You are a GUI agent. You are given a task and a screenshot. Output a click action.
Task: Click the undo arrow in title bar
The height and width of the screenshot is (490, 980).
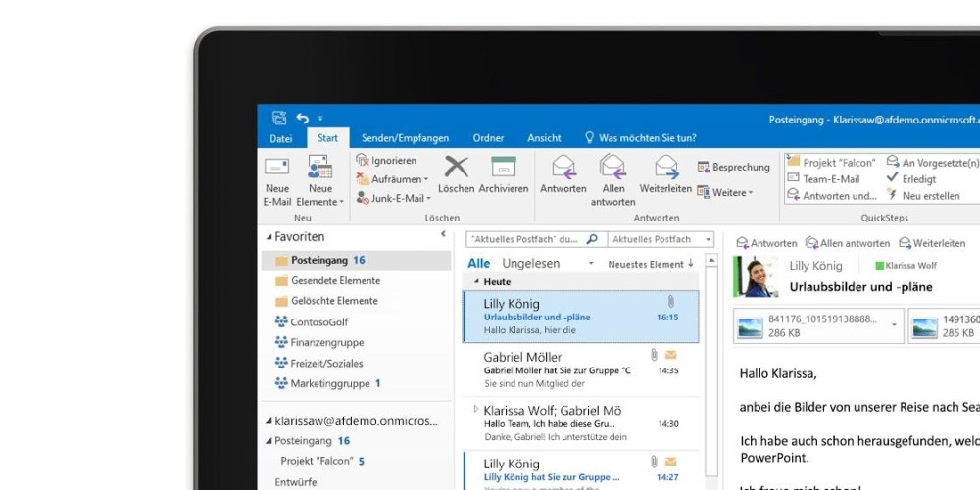click(302, 117)
